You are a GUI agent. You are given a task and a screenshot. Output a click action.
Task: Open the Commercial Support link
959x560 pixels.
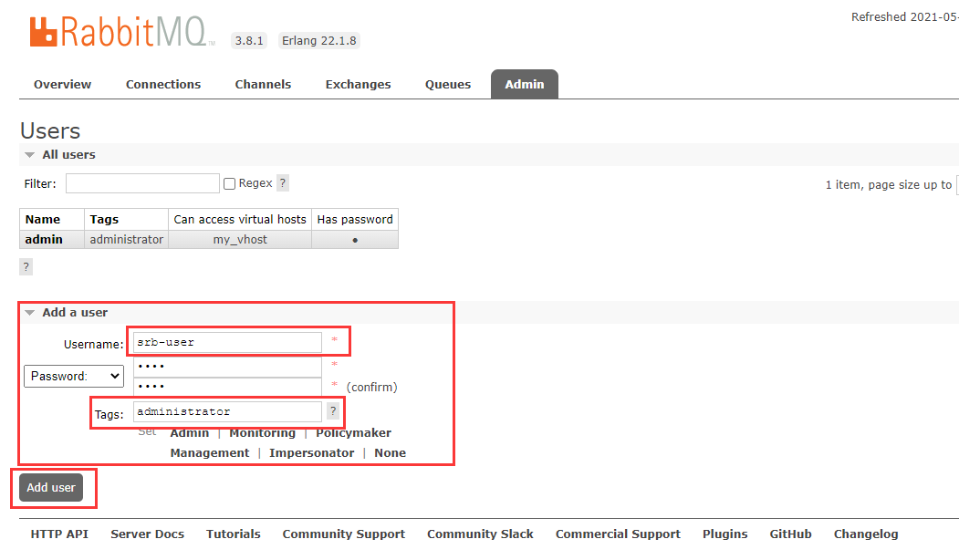(618, 534)
